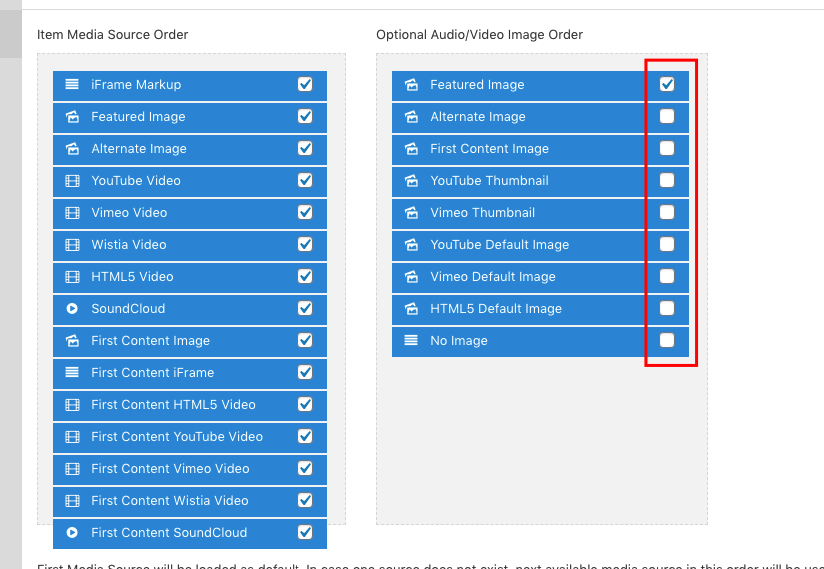Click the First Content SoundCloud play icon
Viewport: 824px width, 569px height.
coord(72,532)
